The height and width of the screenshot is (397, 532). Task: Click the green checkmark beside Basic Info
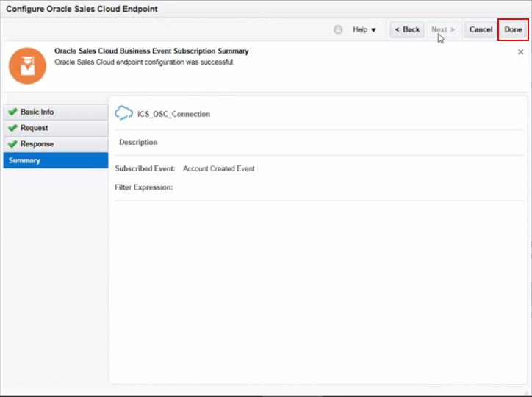coord(12,112)
